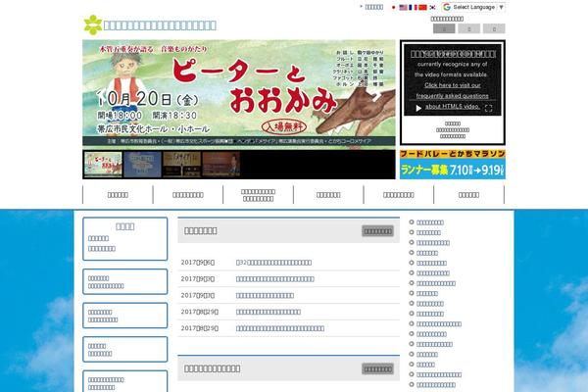
Task: Choose the French flag icon
Action: pyautogui.click(x=413, y=8)
